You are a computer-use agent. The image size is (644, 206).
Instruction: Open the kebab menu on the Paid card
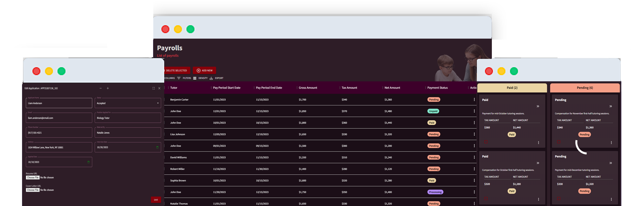click(x=539, y=142)
